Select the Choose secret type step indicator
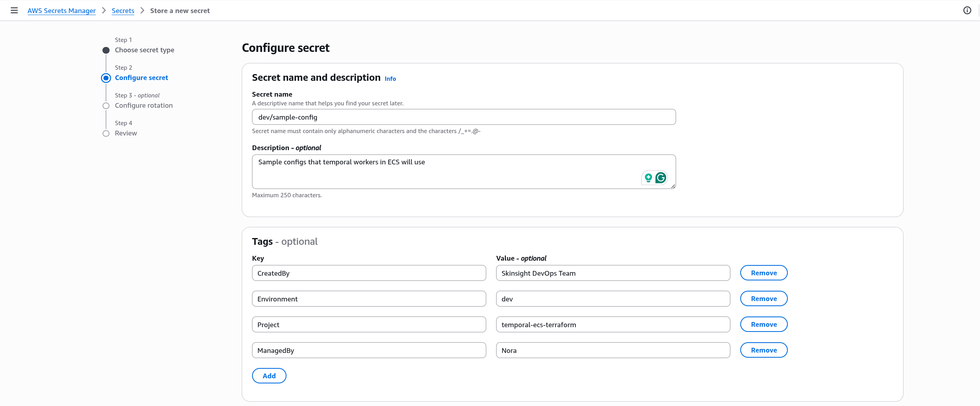Screen dimensions: 980x406 [105, 50]
